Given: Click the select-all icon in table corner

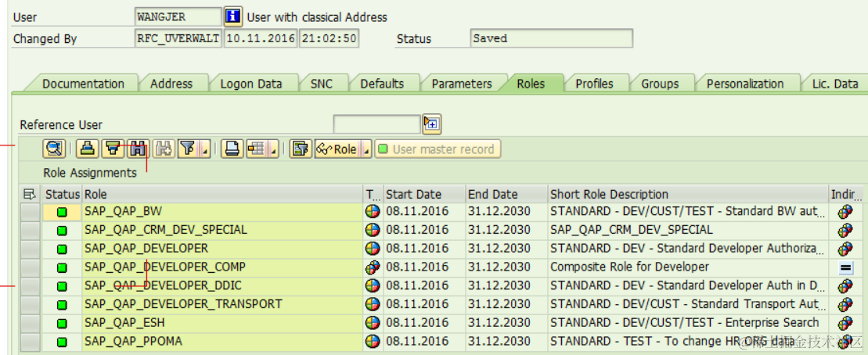Looking at the screenshot, I should coord(30,194).
